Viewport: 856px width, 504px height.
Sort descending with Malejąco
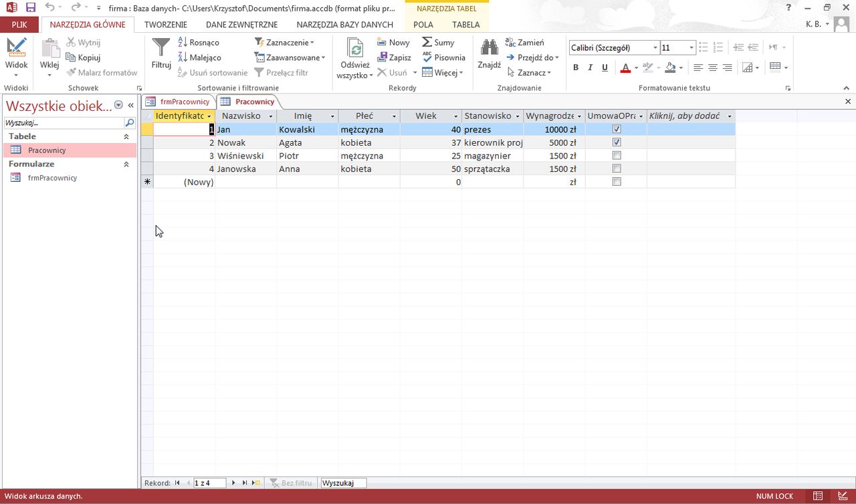tap(199, 57)
